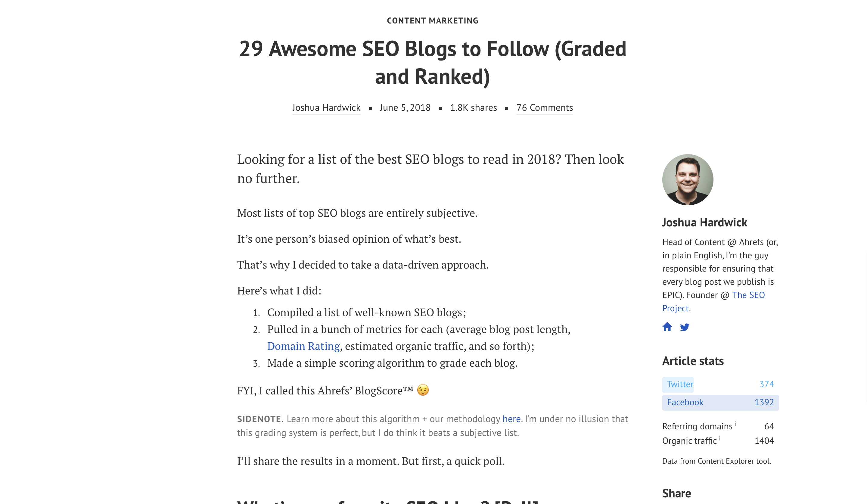867x504 pixels.
Task: Click the Twitter share stats bar
Action: (x=720, y=384)
